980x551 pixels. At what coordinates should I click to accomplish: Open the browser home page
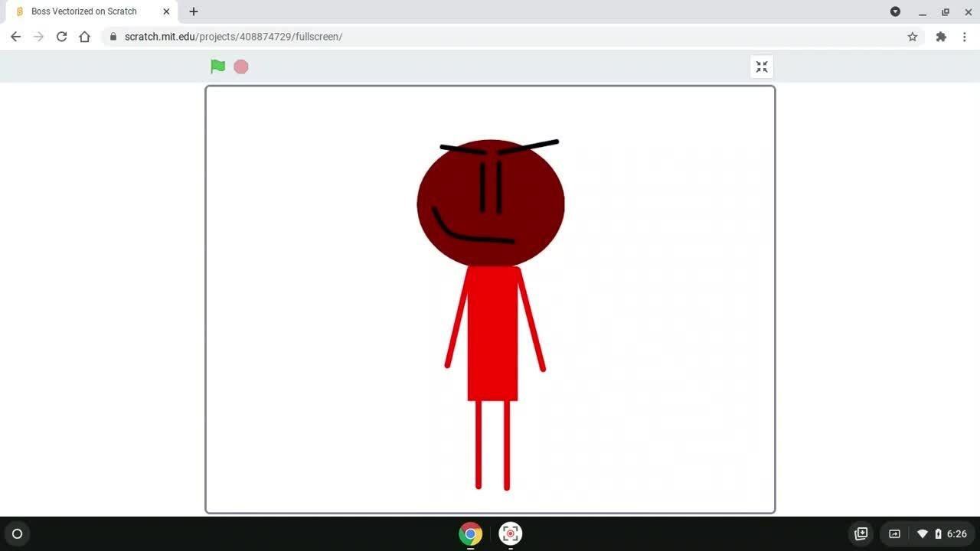(x=84, y=37)
